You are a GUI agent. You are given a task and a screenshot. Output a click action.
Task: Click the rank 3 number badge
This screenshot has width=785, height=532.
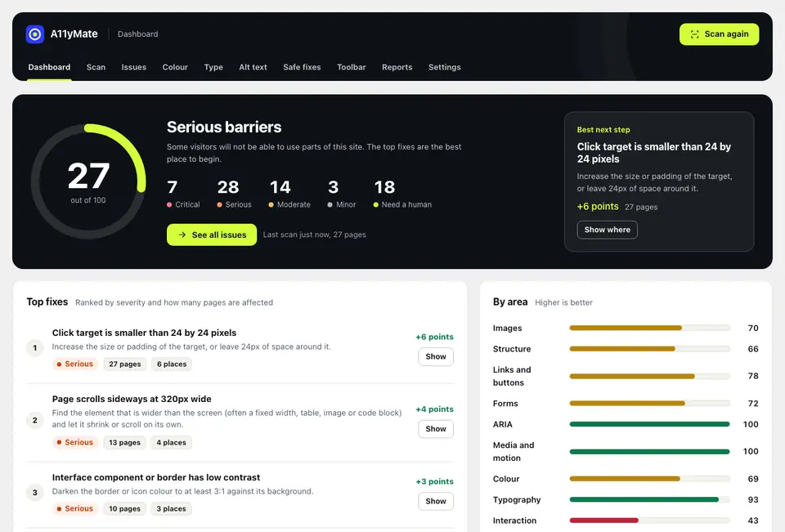pos(35,493)
